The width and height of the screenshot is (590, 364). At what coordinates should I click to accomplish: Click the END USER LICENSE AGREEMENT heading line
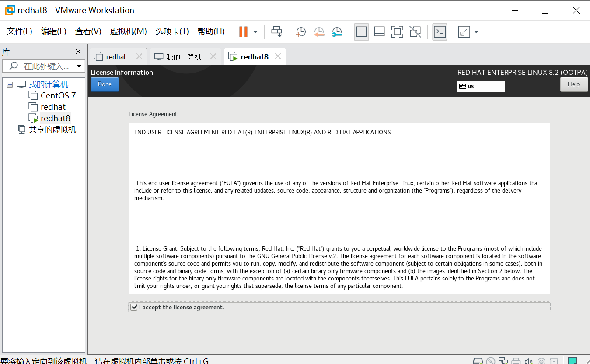coord(262,132)
